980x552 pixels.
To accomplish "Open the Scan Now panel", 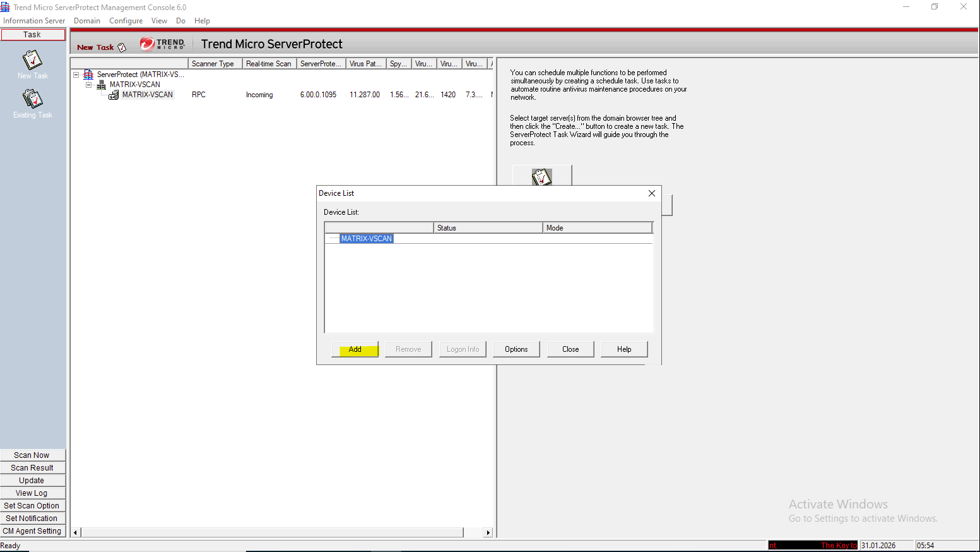I will point(32,455).
